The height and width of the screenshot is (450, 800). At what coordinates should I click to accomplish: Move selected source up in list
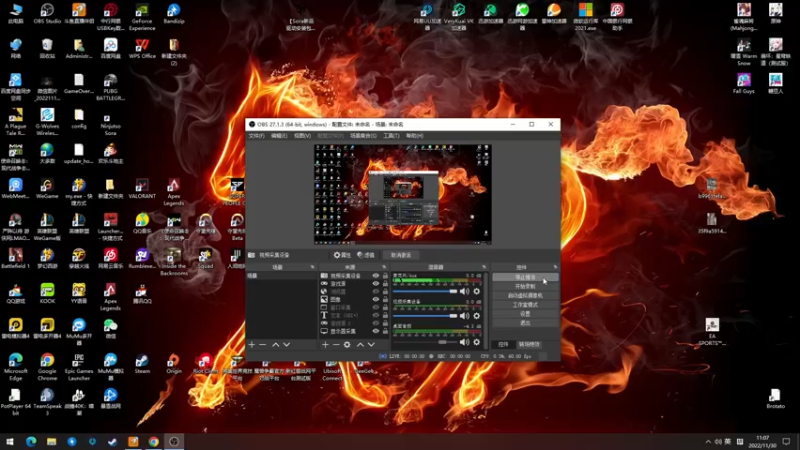(360, 345)
